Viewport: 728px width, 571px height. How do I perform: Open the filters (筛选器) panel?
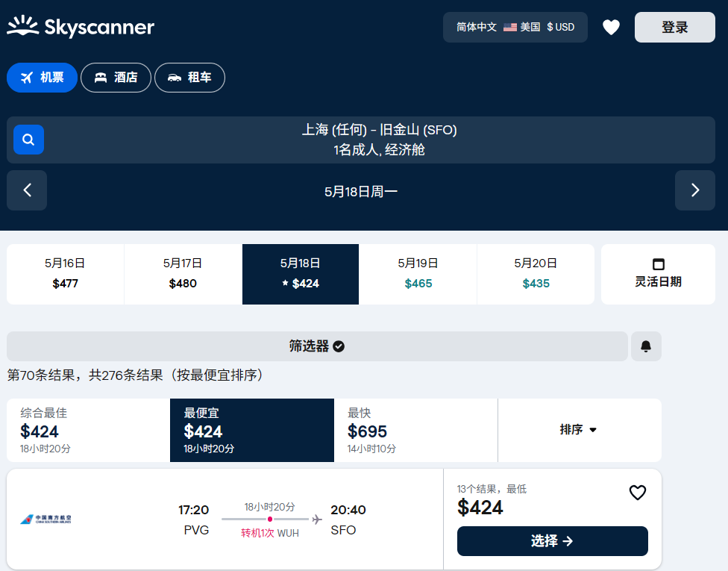pos(317,346)
